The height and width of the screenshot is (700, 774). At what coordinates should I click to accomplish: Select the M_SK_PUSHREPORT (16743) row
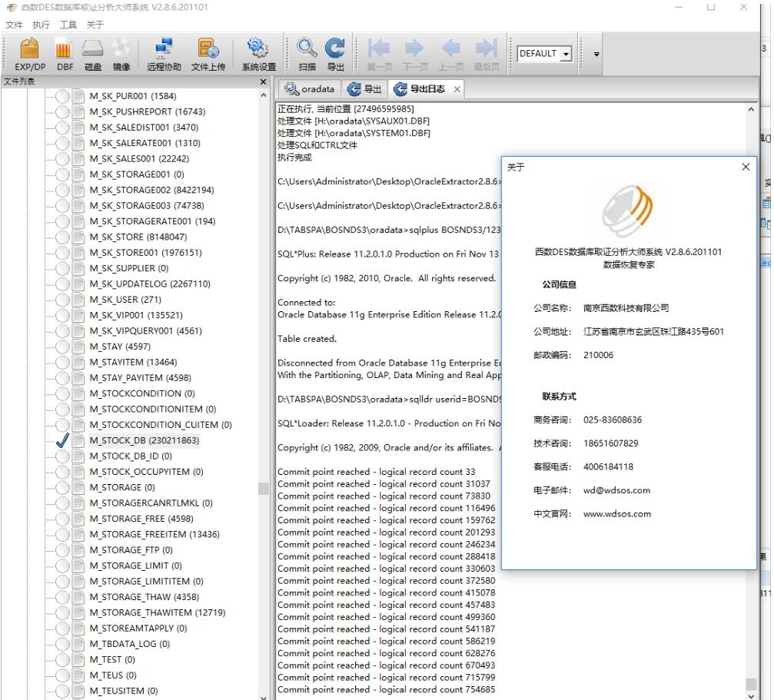click(x=147, y=112)
